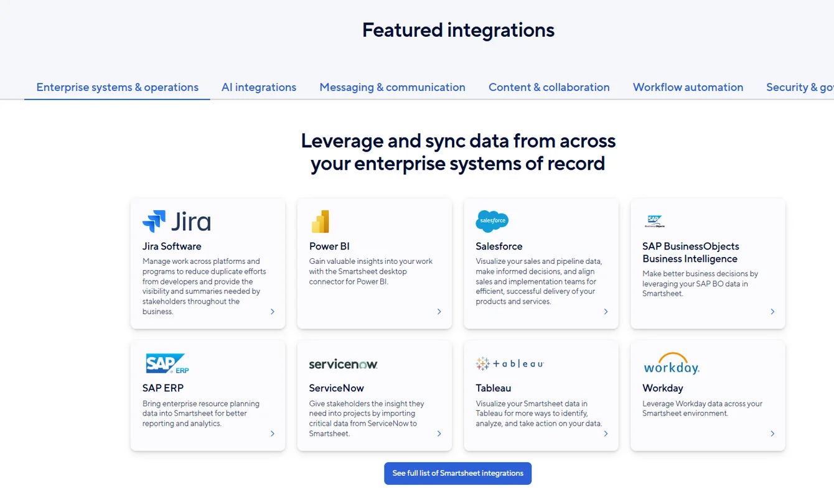
Task: Open the ServiceNow title link
Action: tap(337, 388)
